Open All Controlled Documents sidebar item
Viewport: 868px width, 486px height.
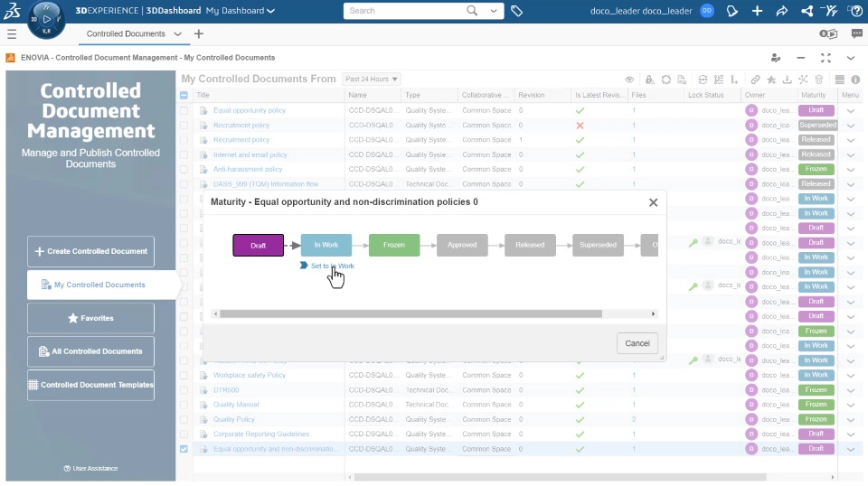90,351
